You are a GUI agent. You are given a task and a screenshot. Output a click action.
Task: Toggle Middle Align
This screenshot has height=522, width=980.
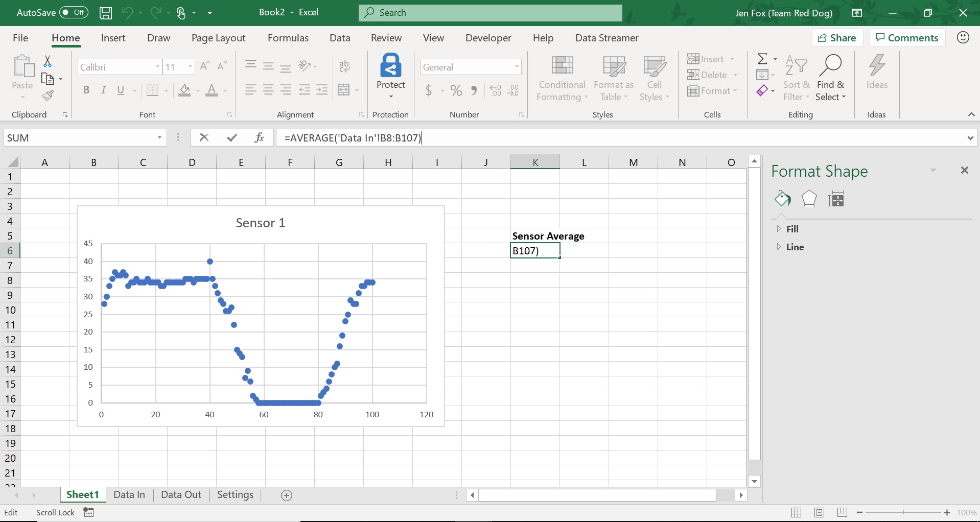click(x=268, y=66)
